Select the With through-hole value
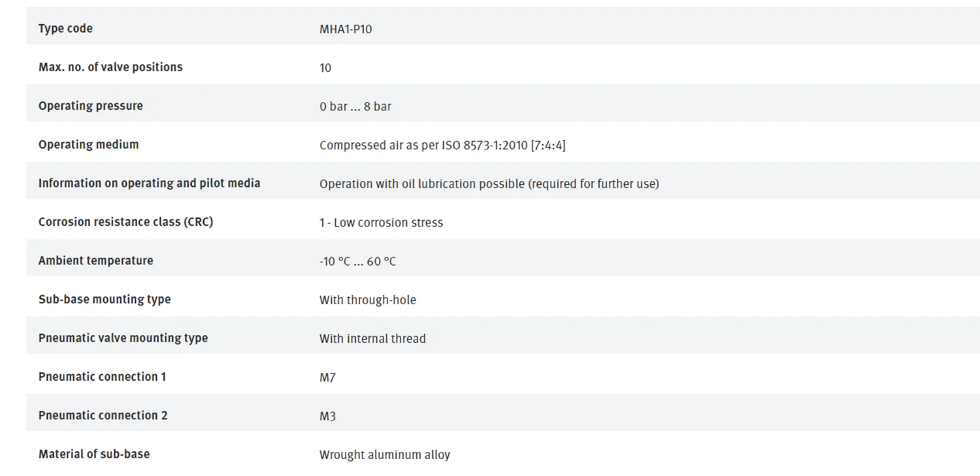Image resolution: width=980 pixels, height=476 pixels. [x=368, y=300]
